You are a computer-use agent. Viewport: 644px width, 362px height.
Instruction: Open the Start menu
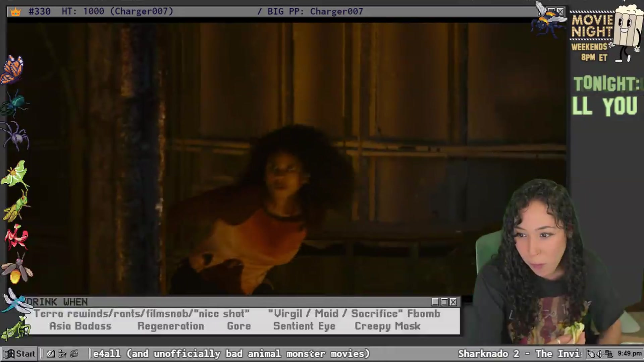[x=19, y=354]
